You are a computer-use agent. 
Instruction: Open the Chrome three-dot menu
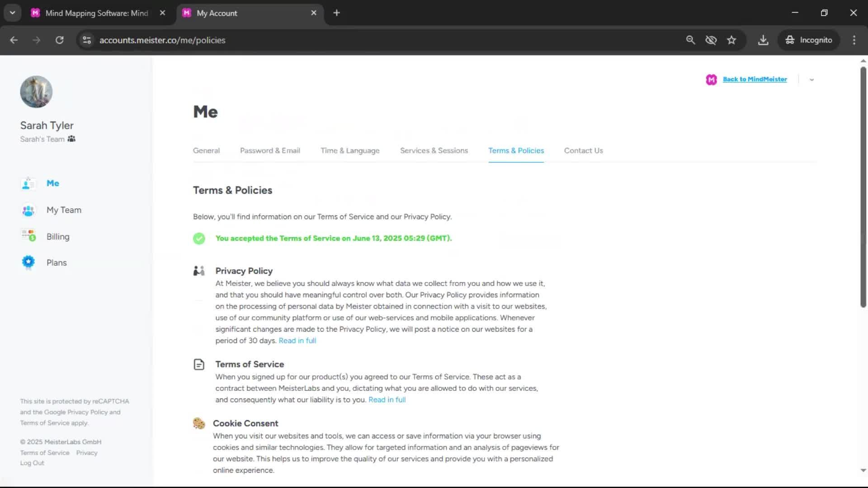(x=854, y=40)
